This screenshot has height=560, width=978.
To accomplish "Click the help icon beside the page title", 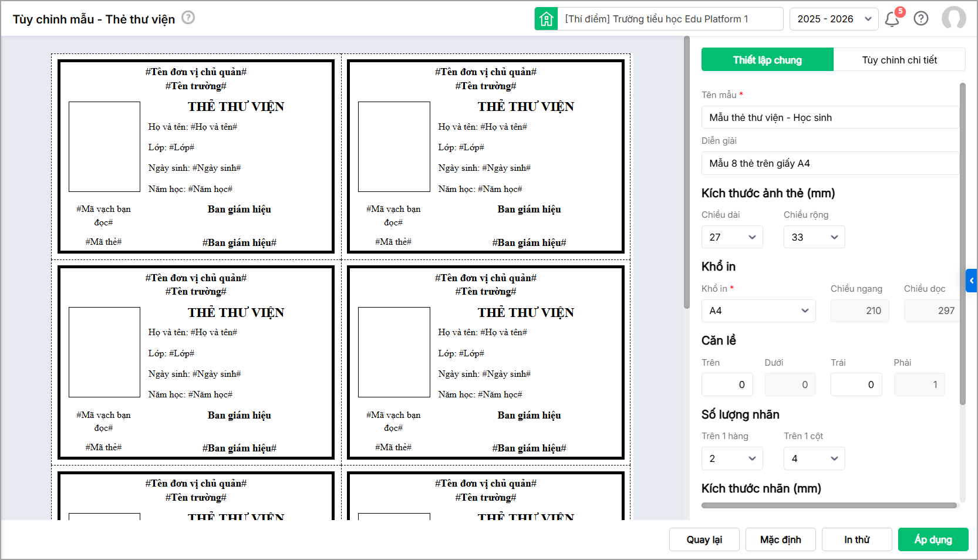I will 188,18.
